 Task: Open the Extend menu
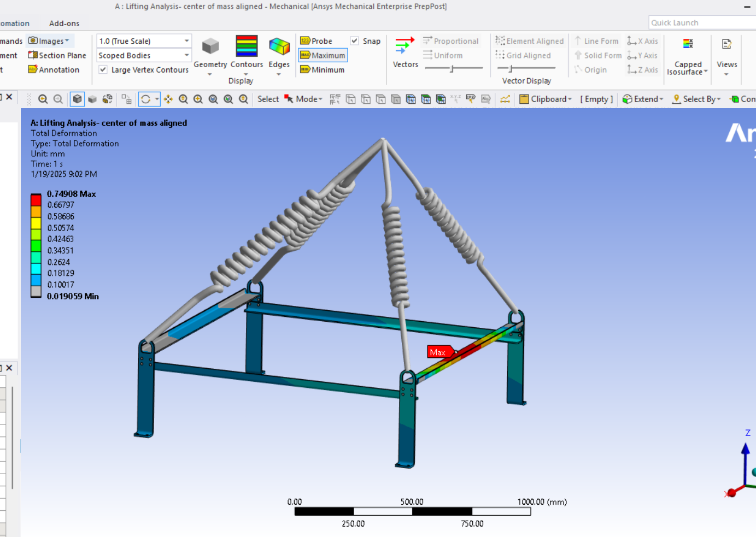click(x=643, y=99)
